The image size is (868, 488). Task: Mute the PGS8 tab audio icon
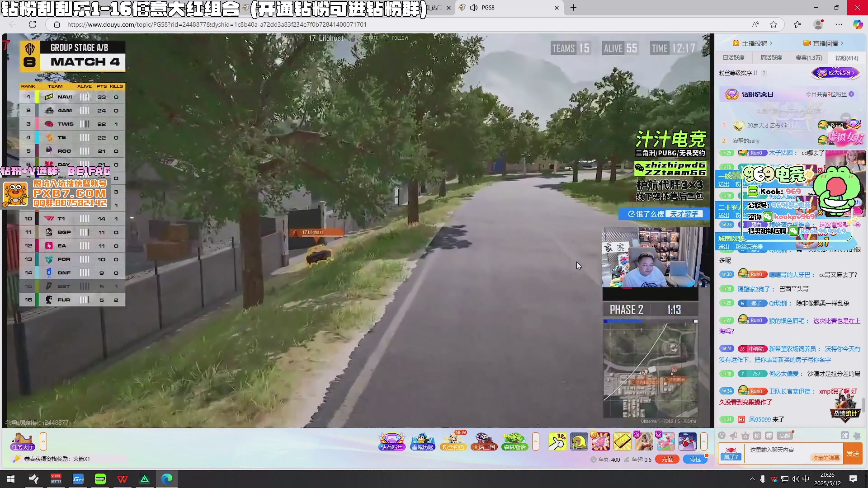(474, 8)
